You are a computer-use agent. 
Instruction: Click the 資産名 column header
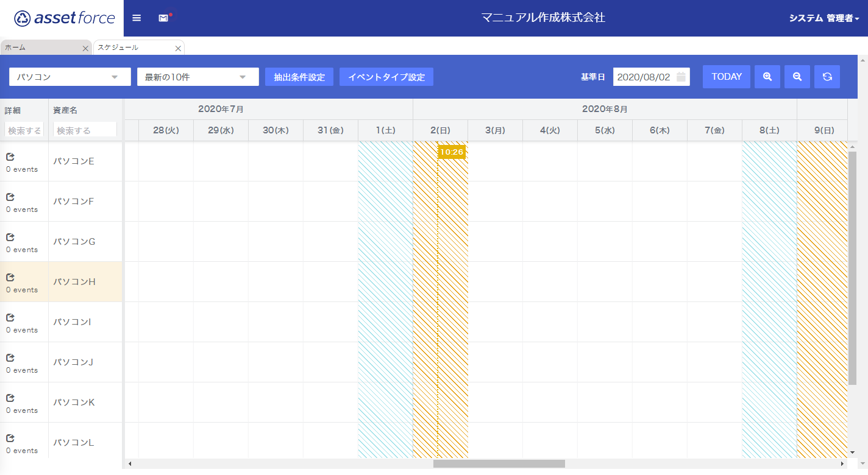65,110
